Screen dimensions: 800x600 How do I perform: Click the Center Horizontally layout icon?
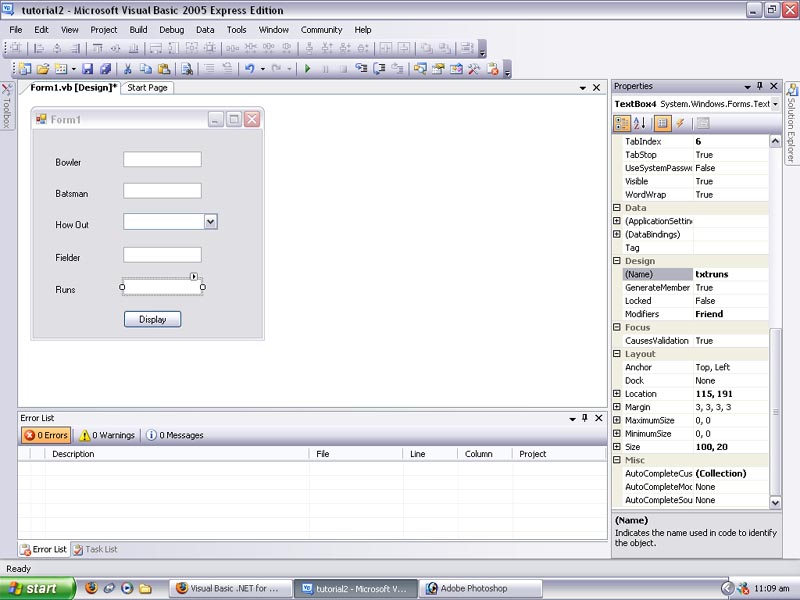386,48
